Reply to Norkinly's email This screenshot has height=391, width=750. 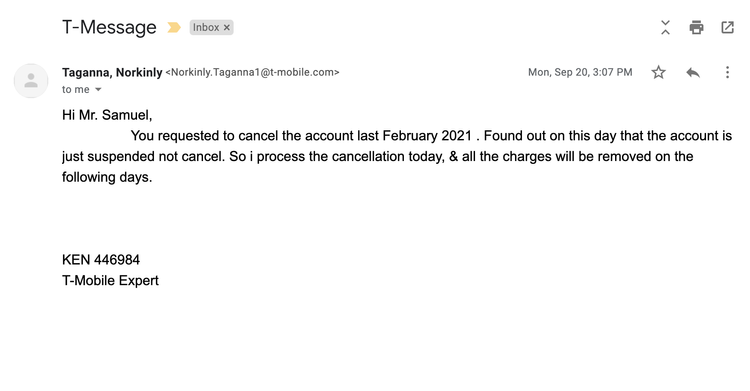click(693, 72)
